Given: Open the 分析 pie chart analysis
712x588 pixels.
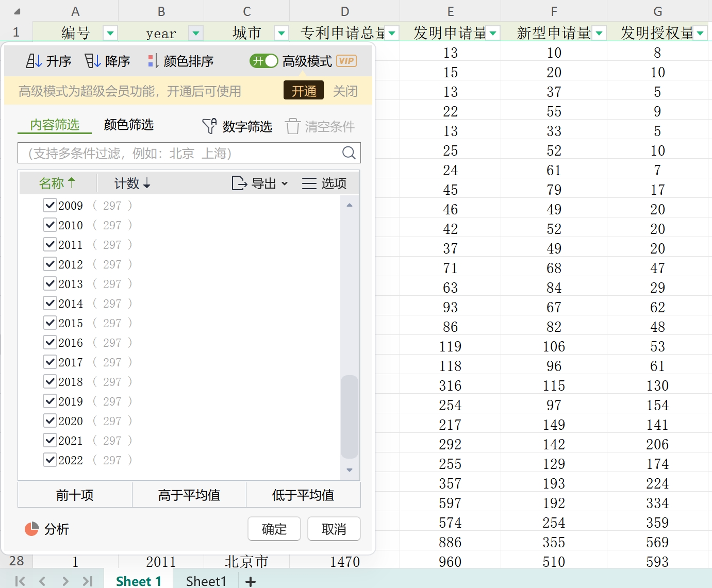Looking at the screenshot, I should (x=47, y=529).
